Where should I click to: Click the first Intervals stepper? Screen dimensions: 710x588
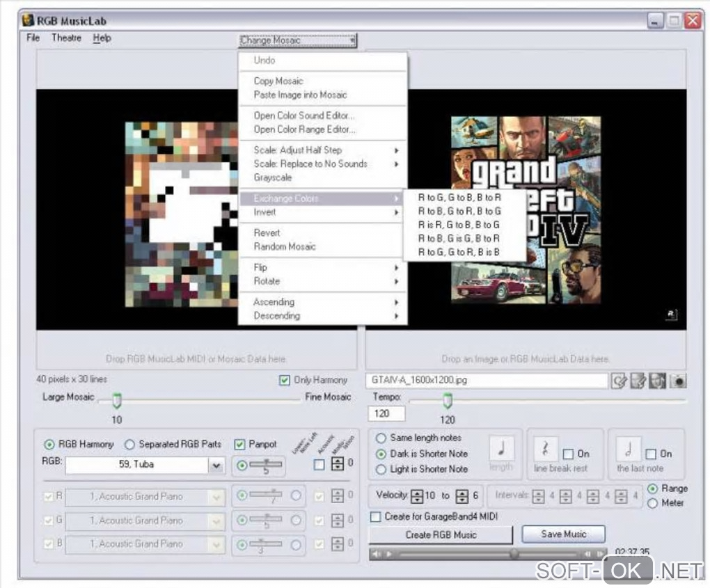click(538, 496)
